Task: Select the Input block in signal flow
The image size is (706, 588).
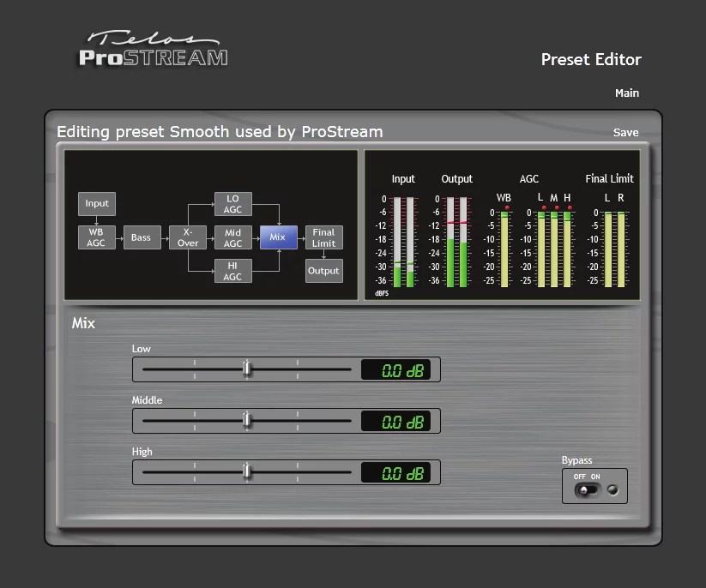Action: pyautogui.click(x=97, y=204)
